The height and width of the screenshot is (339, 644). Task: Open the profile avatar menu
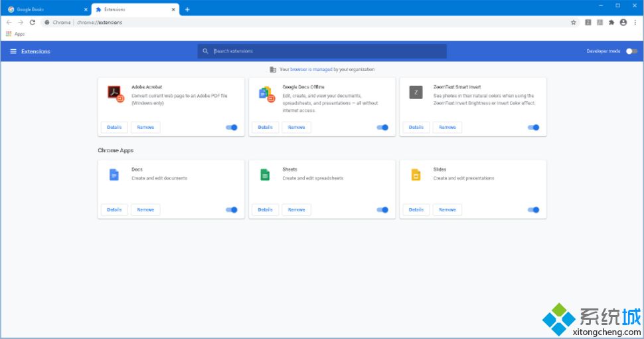coord(623,23)
